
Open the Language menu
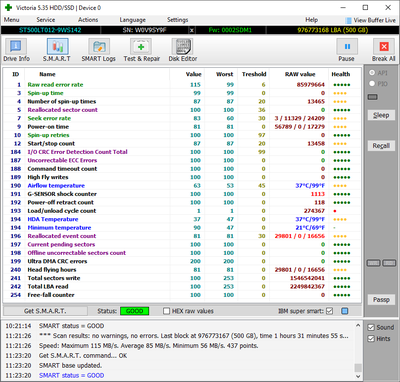coord(133,20)
